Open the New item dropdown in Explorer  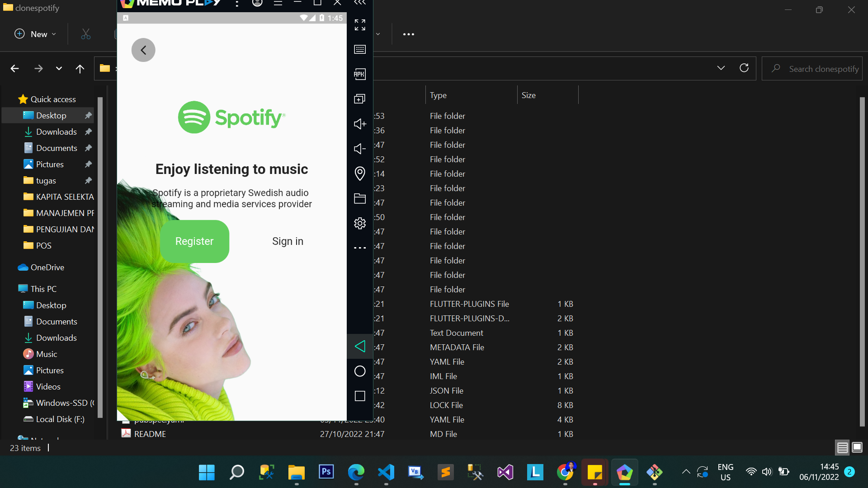point(34,34)
